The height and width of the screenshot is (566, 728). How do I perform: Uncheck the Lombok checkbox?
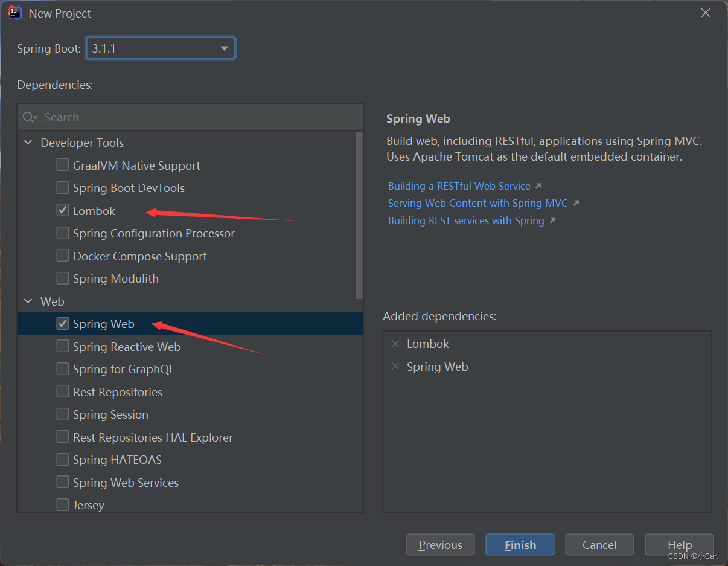click(x=63, y=210)
